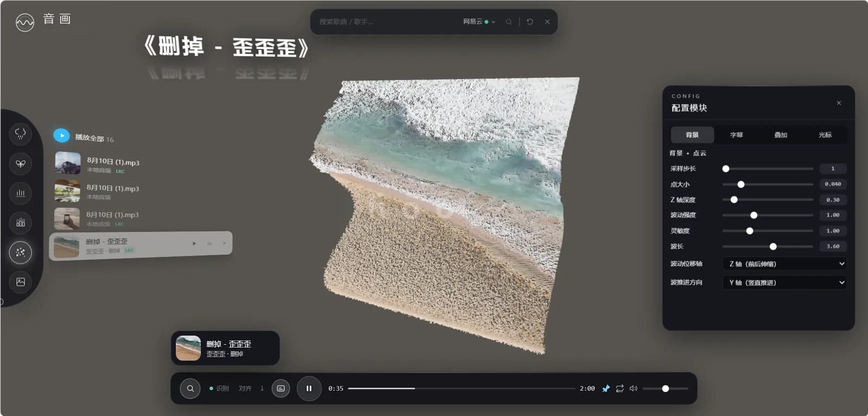Switch to the 光标 tab

[x=825, y=135]
